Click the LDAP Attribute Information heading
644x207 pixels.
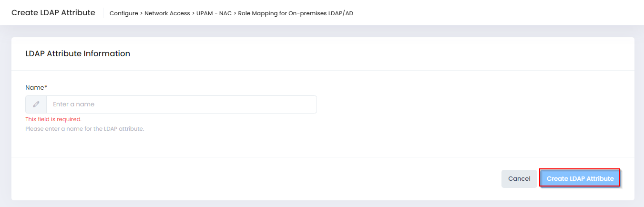point(78,54)
